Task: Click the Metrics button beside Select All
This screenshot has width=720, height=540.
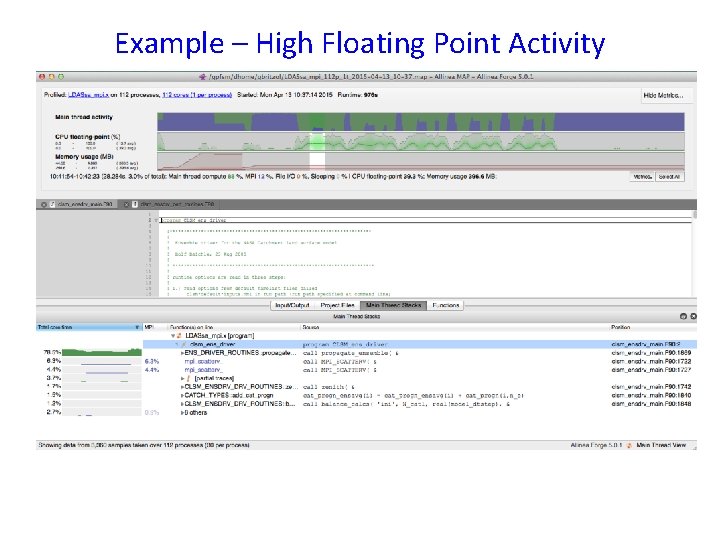Action: pyautogui.click(x=642, y=177)
